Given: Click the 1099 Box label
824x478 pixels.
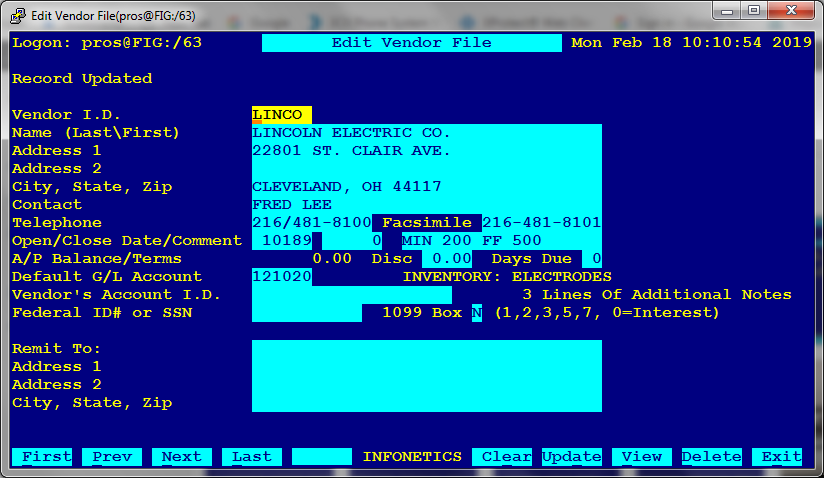Looking at the screenshot, I should (x=422, y=313).
